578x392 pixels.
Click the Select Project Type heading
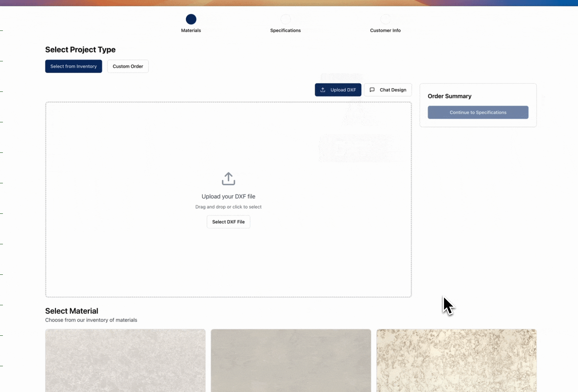click(x=80, y=50)
